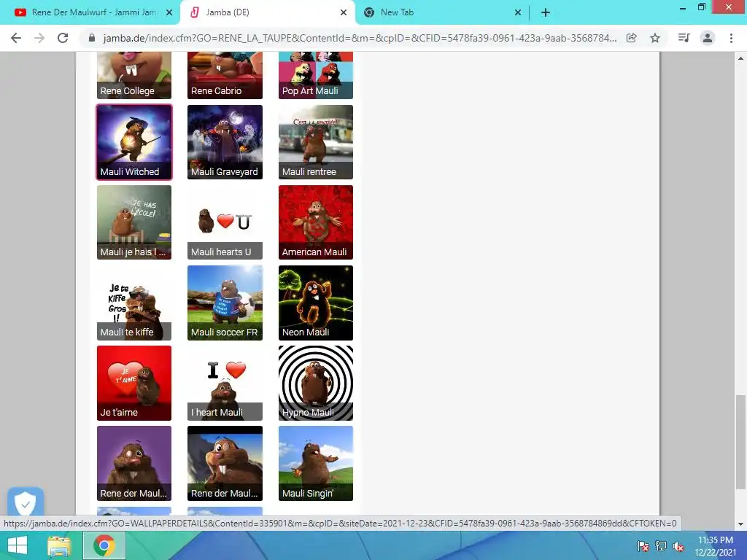The height and width of the screenshot is (560, 747).
Task: Share this page via share icon
Action: pos(632,38)
